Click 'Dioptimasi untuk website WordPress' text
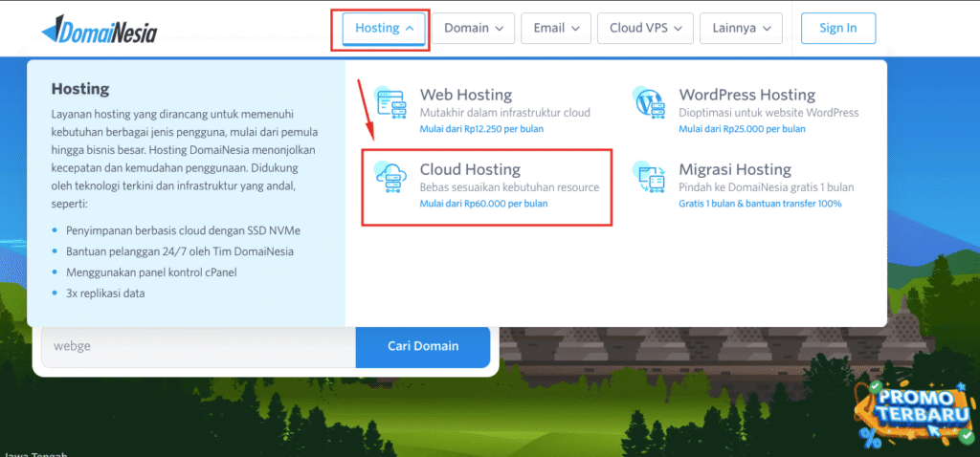Screen dimensions: 980x457 [768, 113]
